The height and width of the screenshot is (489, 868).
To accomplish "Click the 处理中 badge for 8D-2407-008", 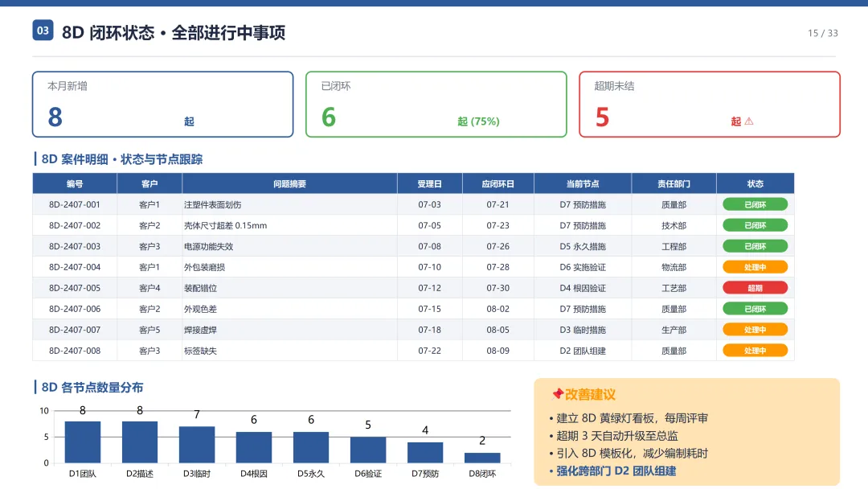I will pyautogui.click(x=755, y=351).
